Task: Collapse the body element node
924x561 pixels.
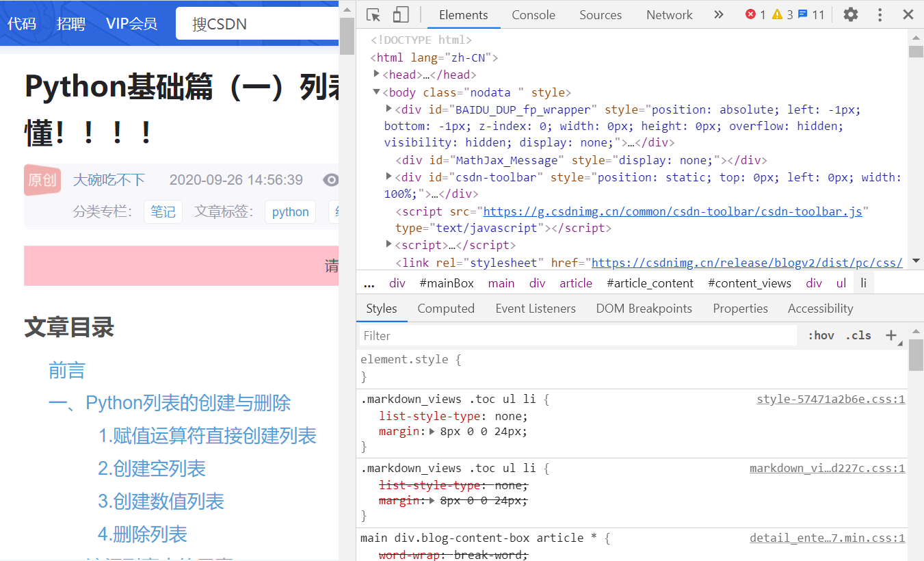Action: tap(376, 92)
